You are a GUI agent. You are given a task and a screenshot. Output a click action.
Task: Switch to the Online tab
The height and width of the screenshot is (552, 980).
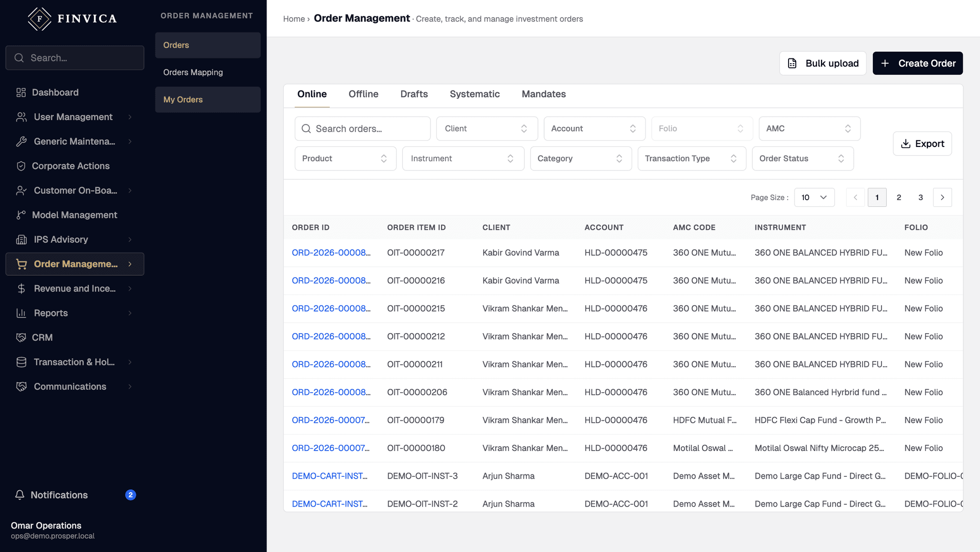pos(312,94)
